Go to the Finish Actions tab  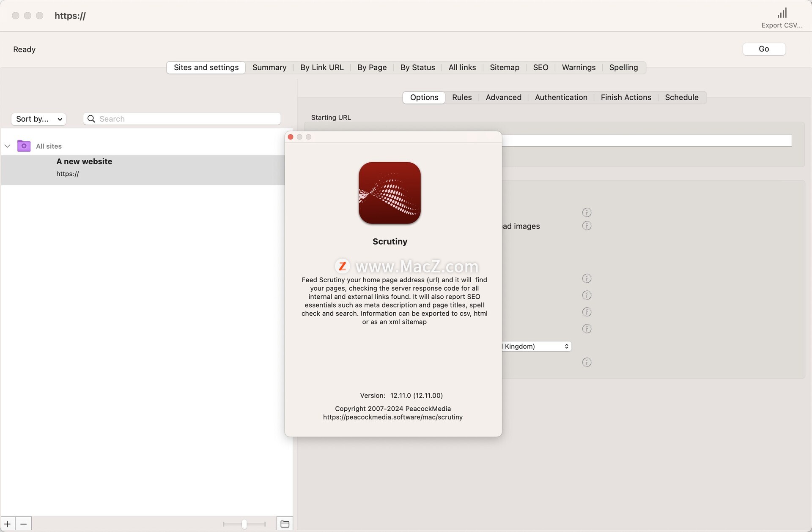(x=626, y=98)
